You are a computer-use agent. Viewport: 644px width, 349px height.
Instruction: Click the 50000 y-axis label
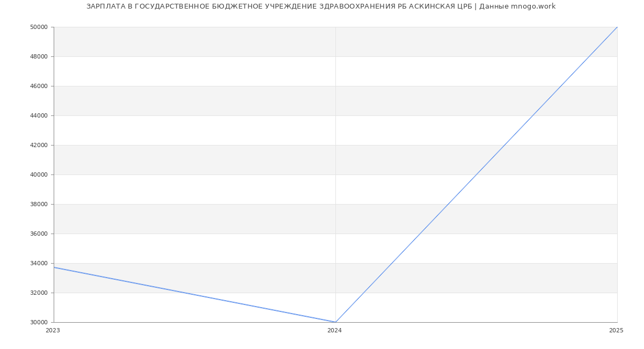coord(39,27)
